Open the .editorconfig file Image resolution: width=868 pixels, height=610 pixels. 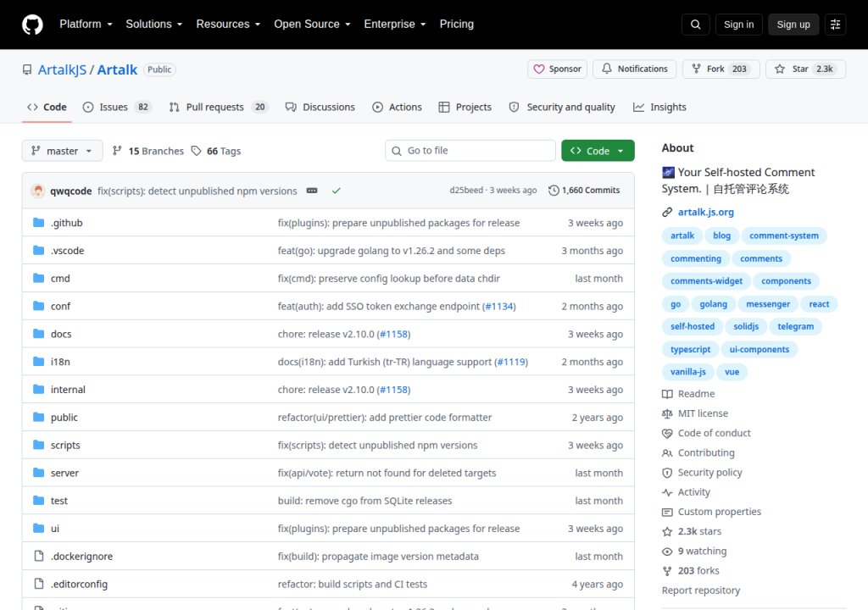[79, 584]
